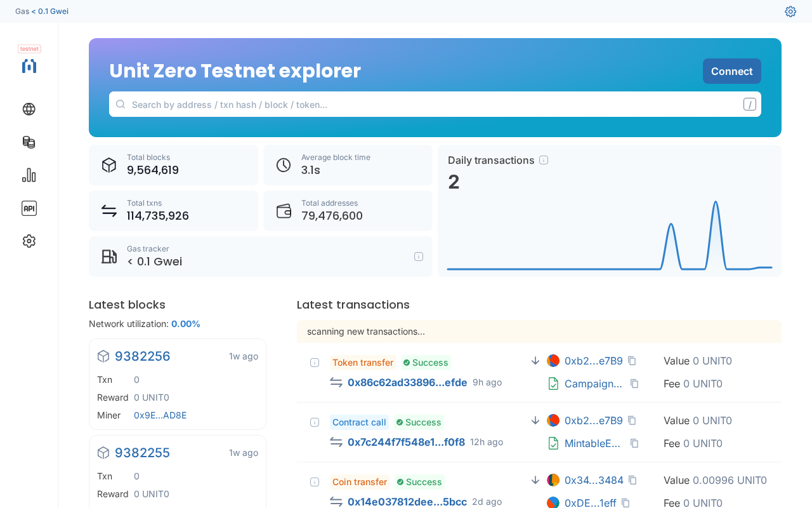This screenshot has height=508, width=812.
Task: Click the Average block time 3.1s card
Action: [x=348, y=165]
